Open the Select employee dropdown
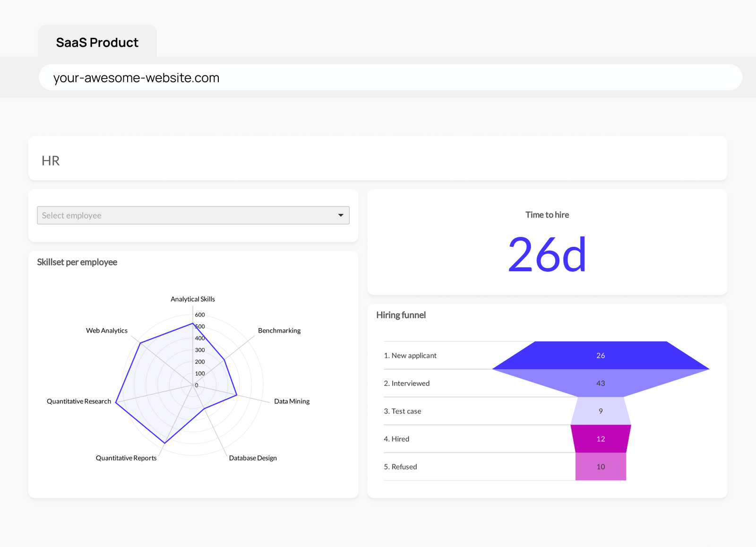Screen dimensions: 756x547 click(x=193, y=215)
